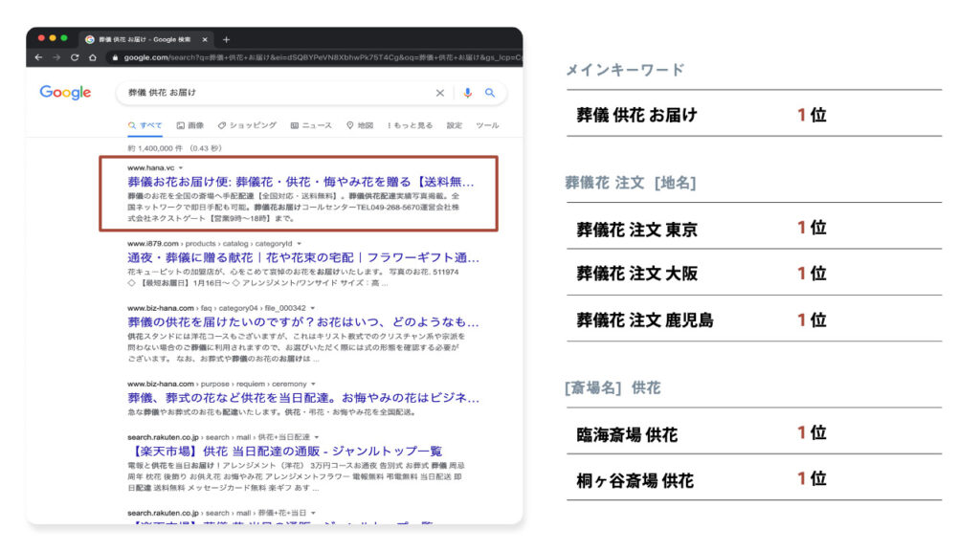Click the 1位 rank beside 臨海斎場 供花

pos(812,432)
